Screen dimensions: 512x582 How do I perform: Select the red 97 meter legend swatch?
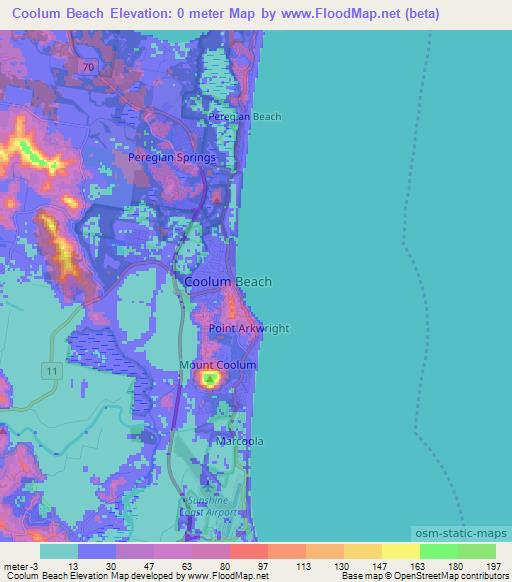point(249,551)
